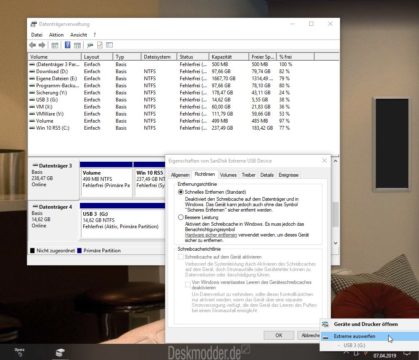
Task: Open the Ansicht menu
Action: click(x=79, y=35)
